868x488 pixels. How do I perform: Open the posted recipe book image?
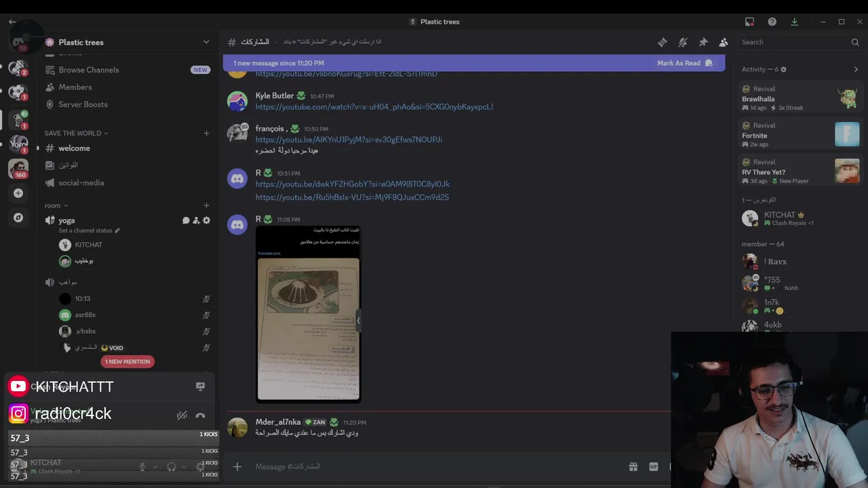pyautogui.click(x=309, y=314)
